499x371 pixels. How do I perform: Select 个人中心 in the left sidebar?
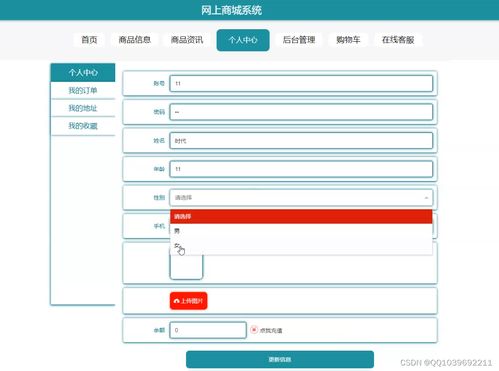click(83, 72)
